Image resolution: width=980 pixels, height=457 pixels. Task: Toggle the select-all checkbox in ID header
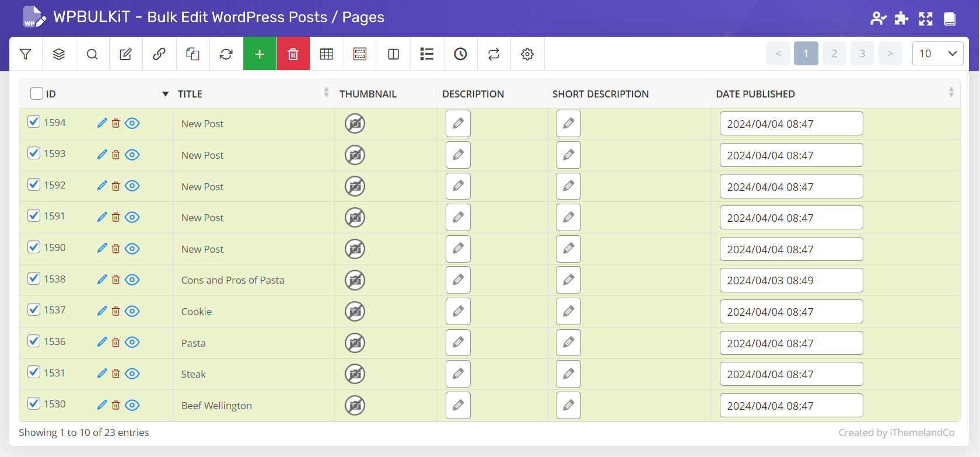(37, 93)
